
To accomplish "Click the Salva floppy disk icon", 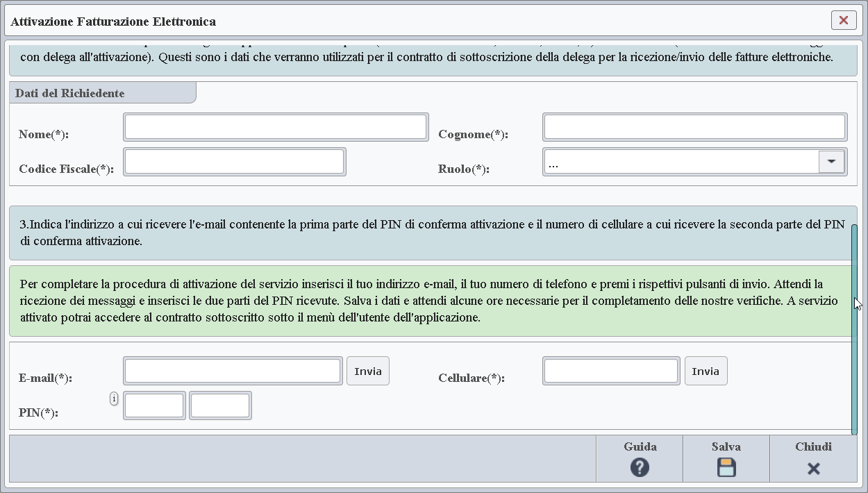I will click(725, 467).
